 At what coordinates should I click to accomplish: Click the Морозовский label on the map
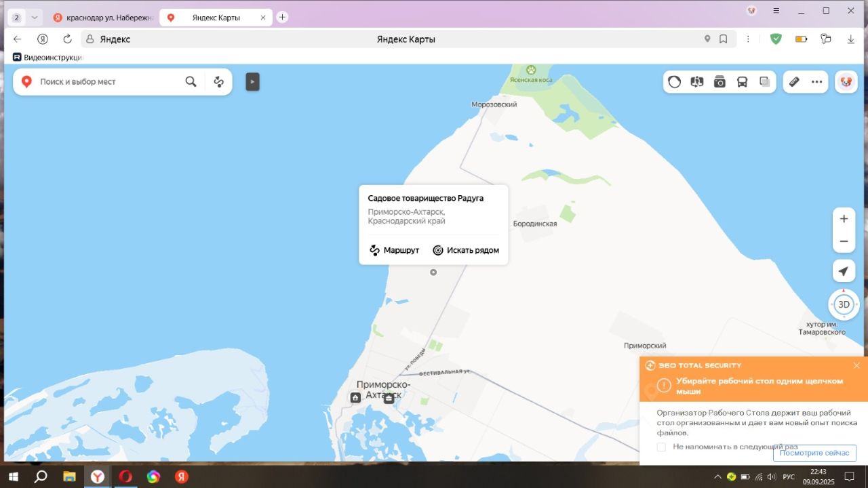click(494, 104)
